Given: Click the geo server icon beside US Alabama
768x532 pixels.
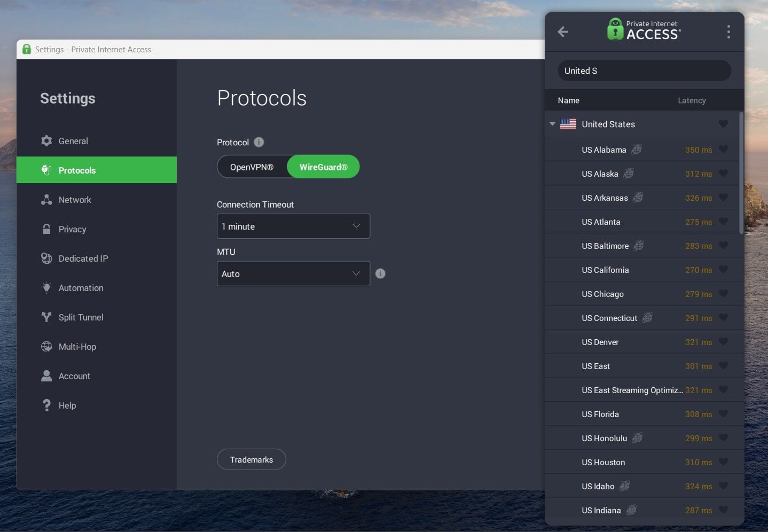Looking at the screenshot, I should 637,150.
